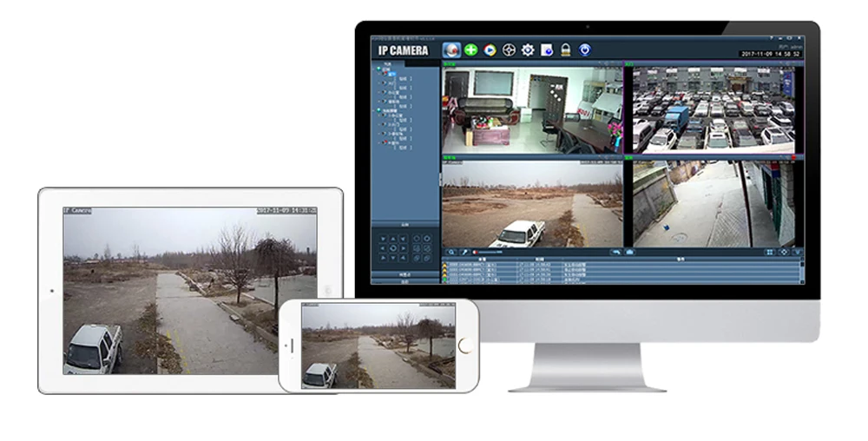This screenshot has height=441, width=868.
Task: Click the four-pane grid layout icon
Action: (769, 253)
